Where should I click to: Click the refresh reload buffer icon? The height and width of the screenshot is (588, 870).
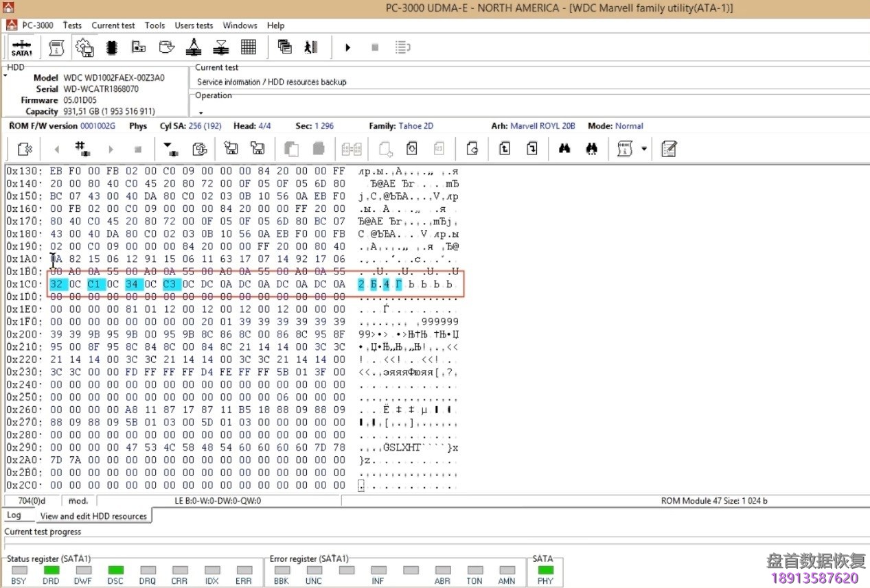click(x=199, y=149)
